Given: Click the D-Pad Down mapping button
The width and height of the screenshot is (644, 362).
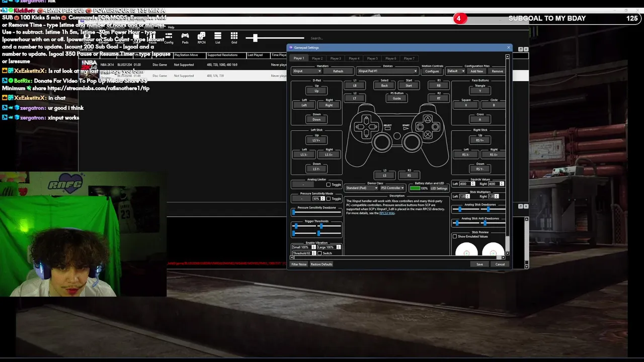Looking at the screenshot, I should (316, 120).
